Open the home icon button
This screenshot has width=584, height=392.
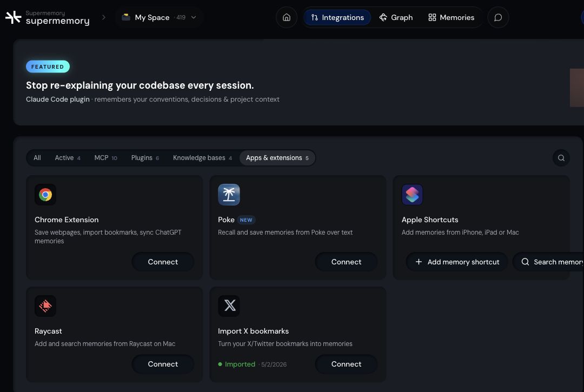tap(287, 17)
